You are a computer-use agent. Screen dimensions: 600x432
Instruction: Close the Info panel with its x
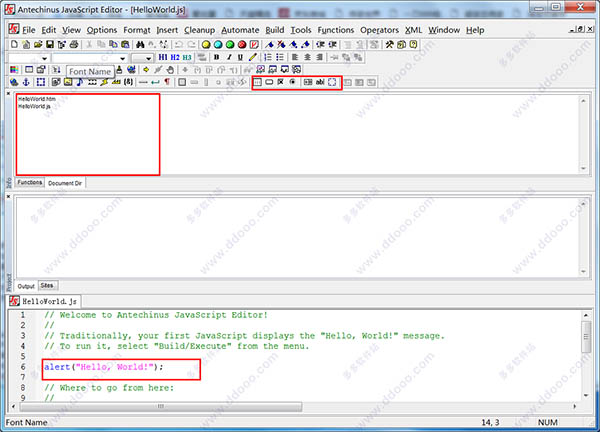pyautogui.click(x=8, y=94)
